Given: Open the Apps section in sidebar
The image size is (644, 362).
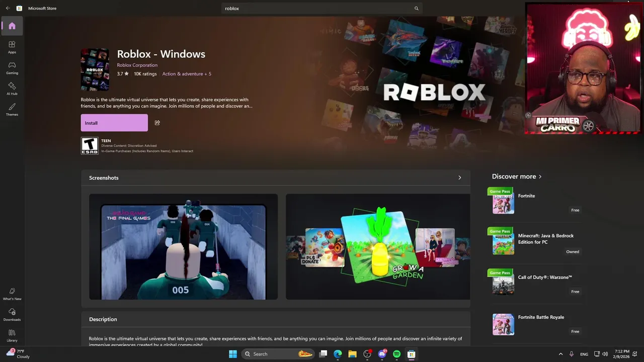Looking at the screenshot, I should pos(12,47).
